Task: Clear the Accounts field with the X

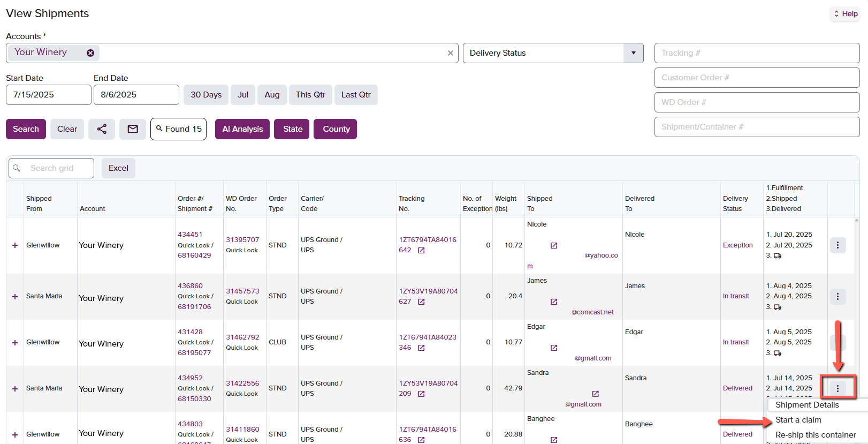Action: (x=451, y=53)
